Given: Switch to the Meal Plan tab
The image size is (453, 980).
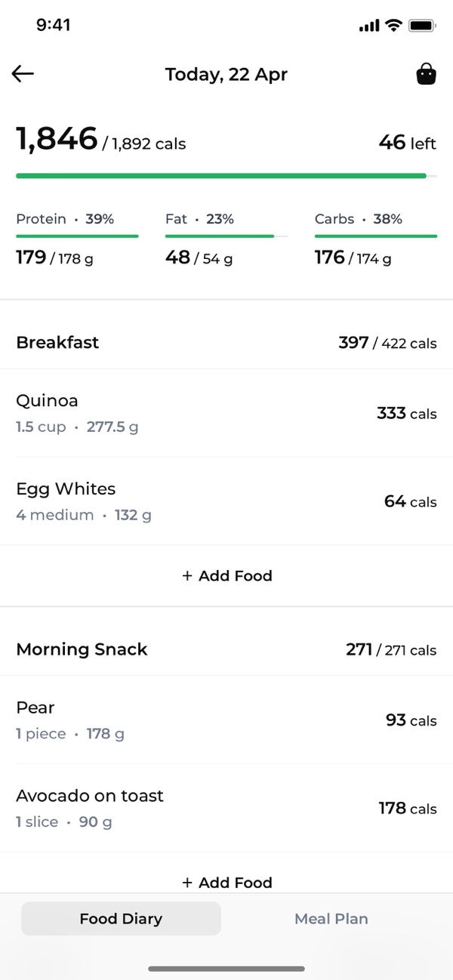Looking at the screenshot, I should click(331, 919).
